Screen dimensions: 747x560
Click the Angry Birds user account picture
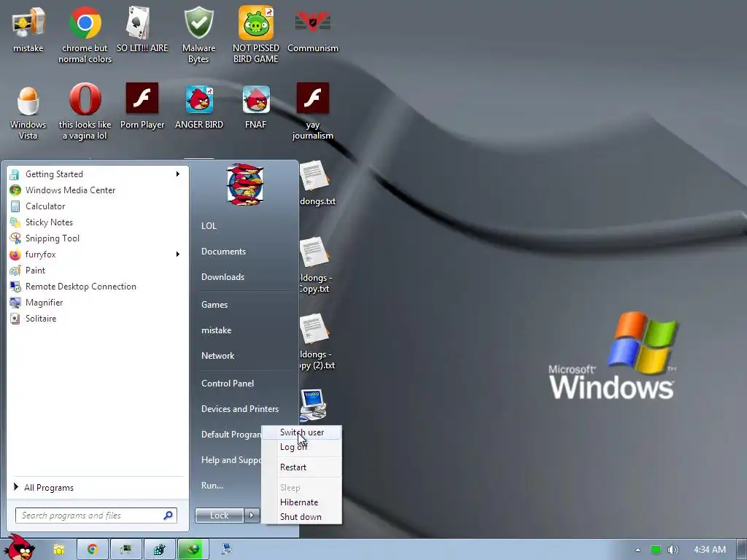[245, 184]
